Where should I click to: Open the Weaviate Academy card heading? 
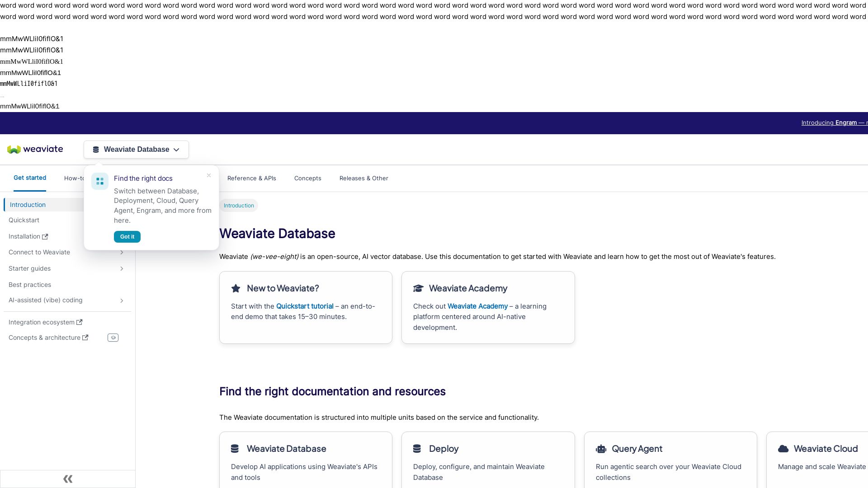(468, 288)
